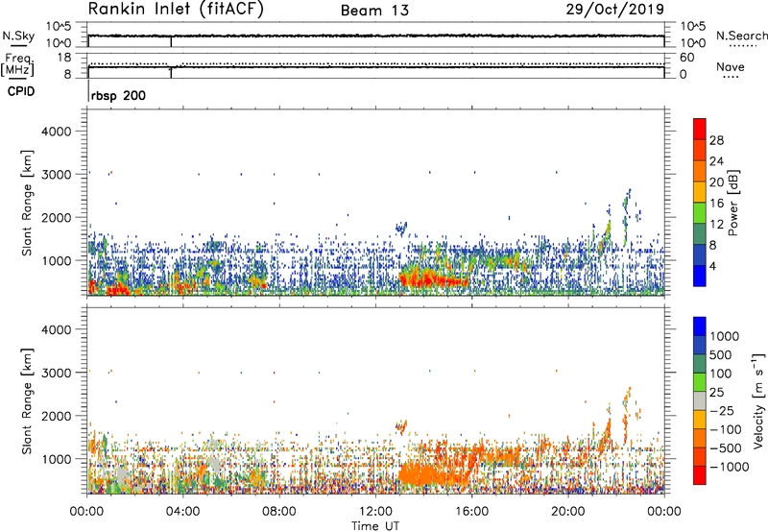Screen dimensions: 768x532
Task: Click the date "29/Oct/2019"
Action: click(615, 9)
